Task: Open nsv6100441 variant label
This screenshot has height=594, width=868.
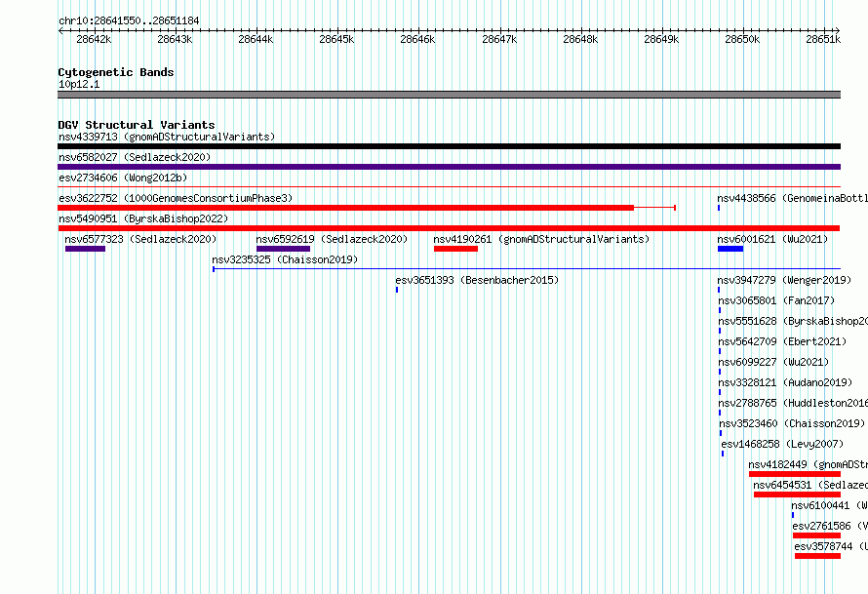Action: point(829,505)
